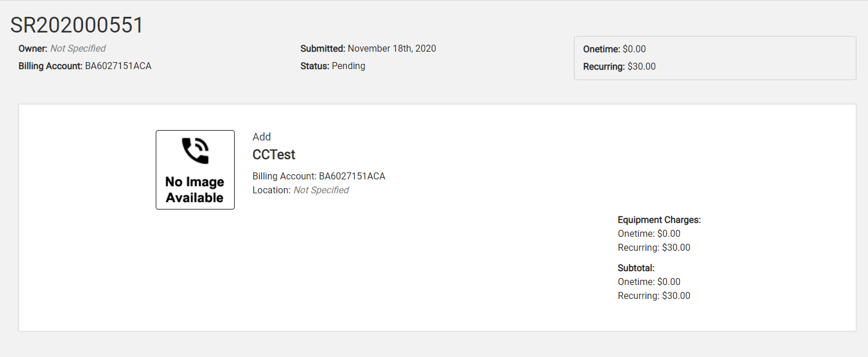868x357 pixels.
Task: Click the Location Not Specified value
Action: 321,190
